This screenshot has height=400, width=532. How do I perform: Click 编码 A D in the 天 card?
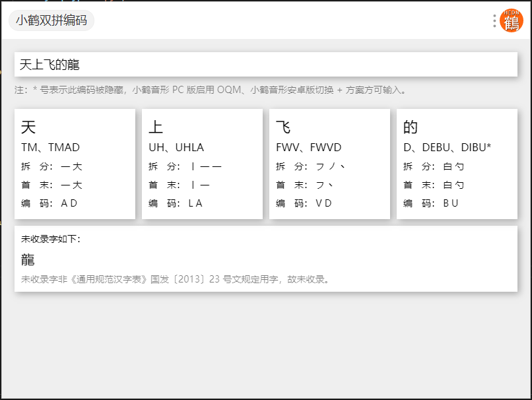click(50, 203)
